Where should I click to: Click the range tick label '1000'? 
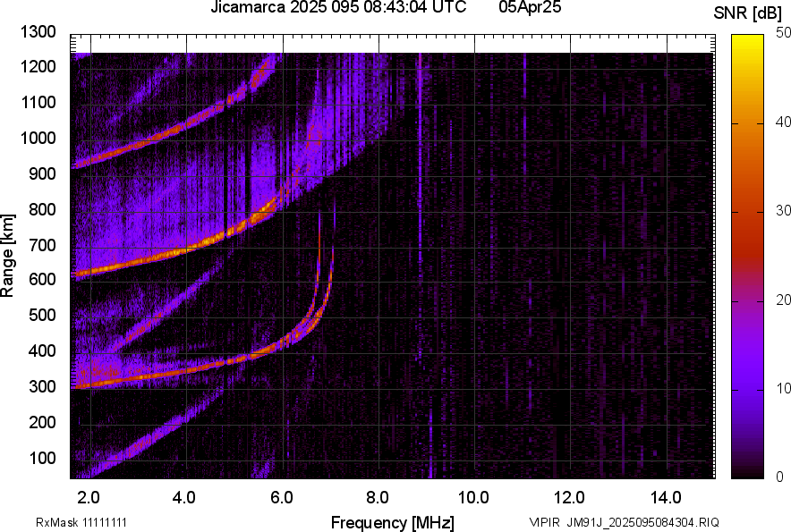tap(38, 138)
